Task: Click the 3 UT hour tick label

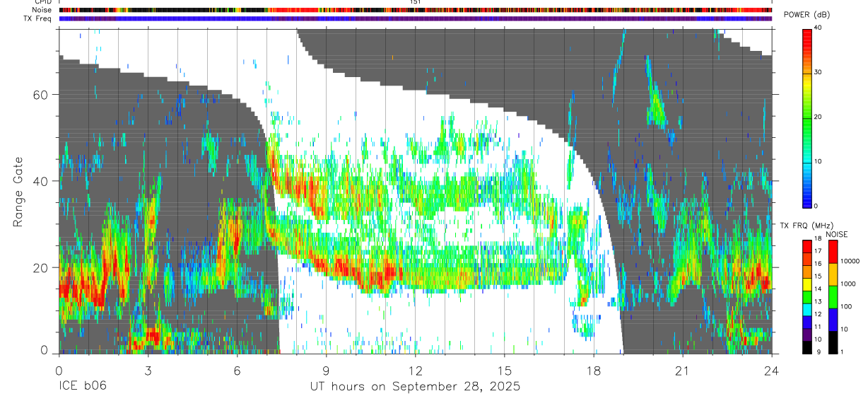Action: 148,370
